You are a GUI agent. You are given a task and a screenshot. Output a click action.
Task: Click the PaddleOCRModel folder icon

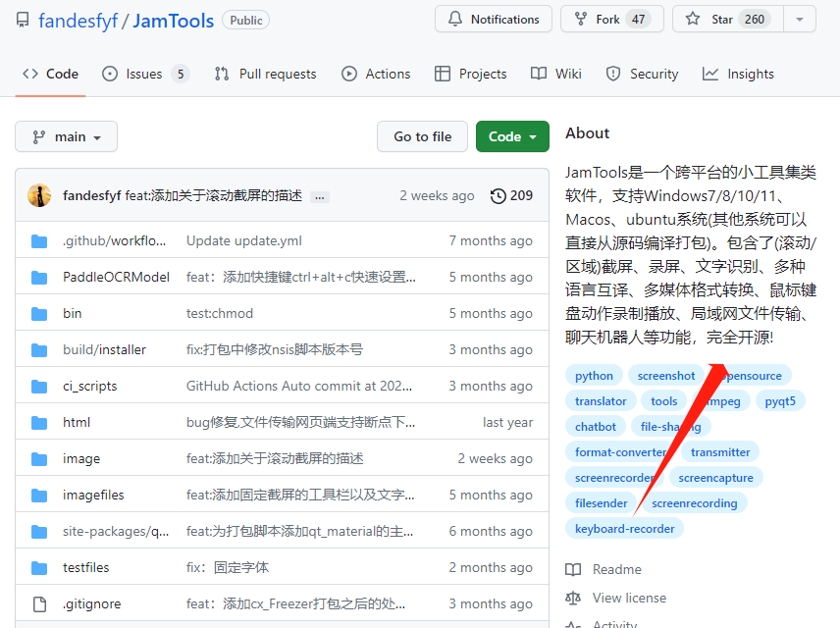coord(39,278)
